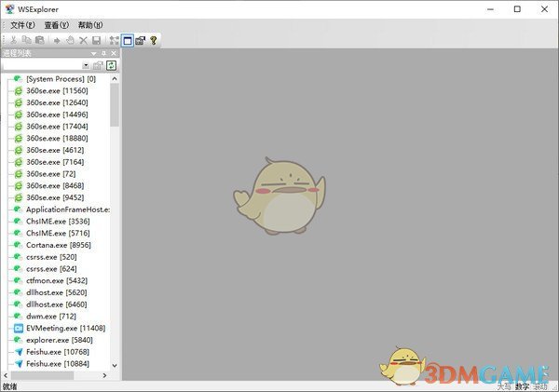Click the Save floppy disk icon

[95, 40]
